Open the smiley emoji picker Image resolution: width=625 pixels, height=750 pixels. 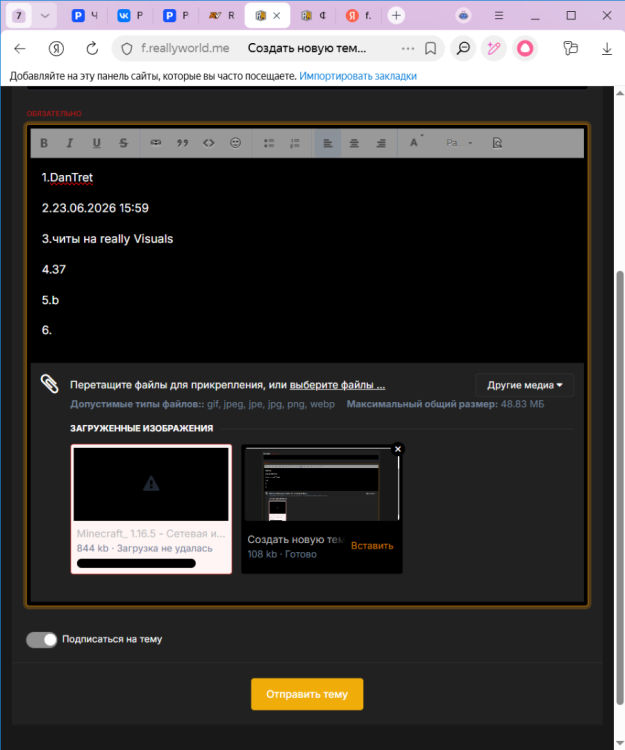point(235,143)
